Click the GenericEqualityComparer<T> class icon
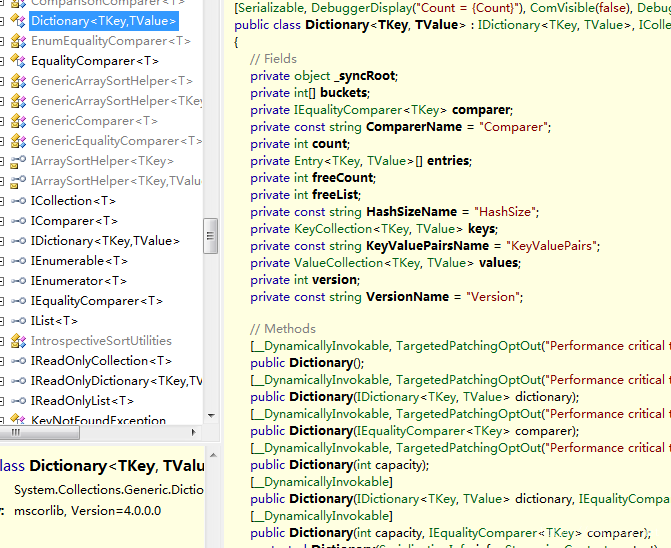 click(18, 141)
